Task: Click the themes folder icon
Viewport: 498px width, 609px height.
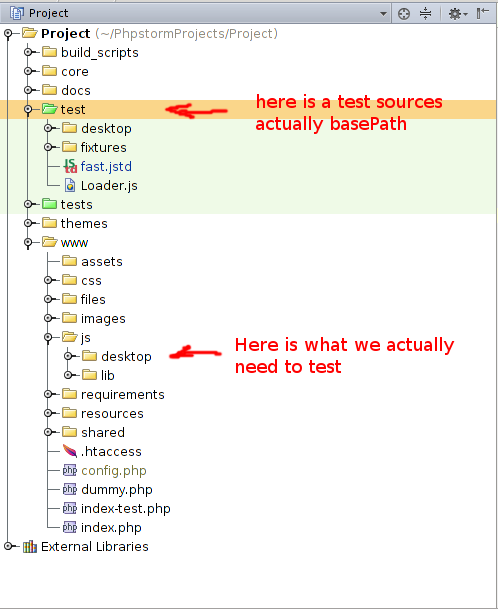Action: click(x=49, y=223)
